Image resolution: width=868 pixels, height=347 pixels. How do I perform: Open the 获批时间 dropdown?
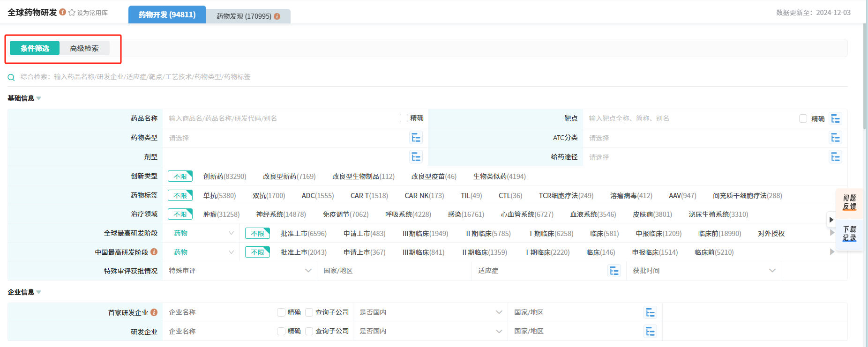772,271
